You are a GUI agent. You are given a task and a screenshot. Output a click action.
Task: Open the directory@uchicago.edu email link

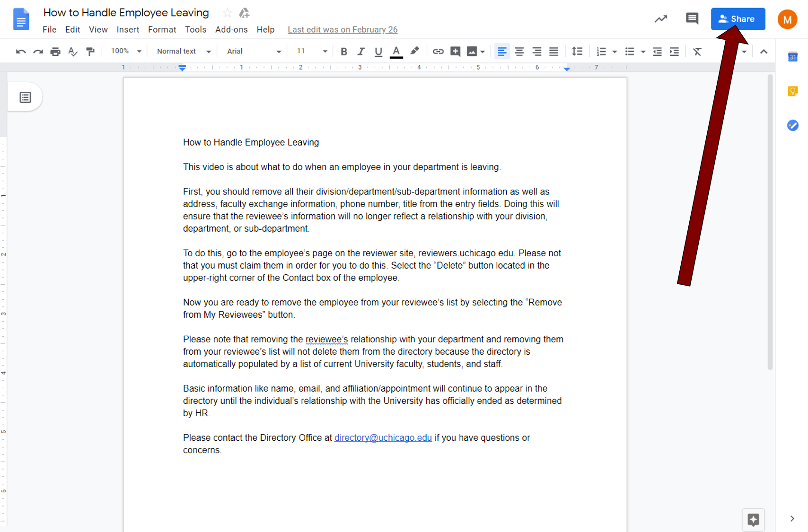pos(383,438)
